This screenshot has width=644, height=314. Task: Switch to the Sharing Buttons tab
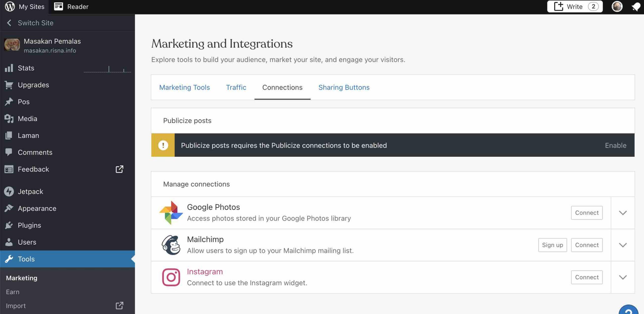tap(344, 87)
